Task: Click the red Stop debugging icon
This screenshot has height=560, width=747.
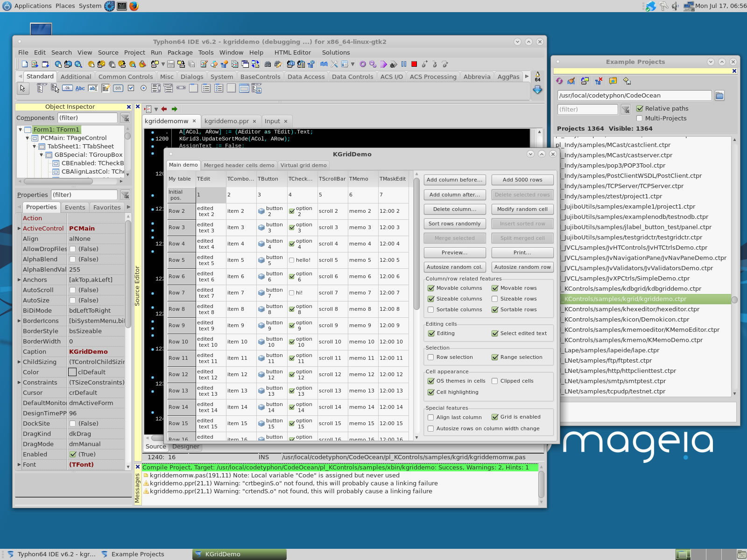Action: [414, 64]
